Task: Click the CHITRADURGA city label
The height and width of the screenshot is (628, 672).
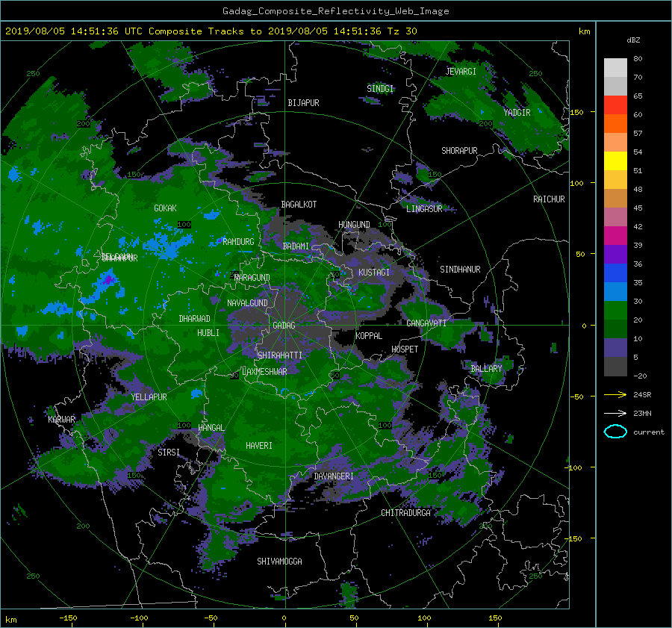Action: (x=405, y=513)
